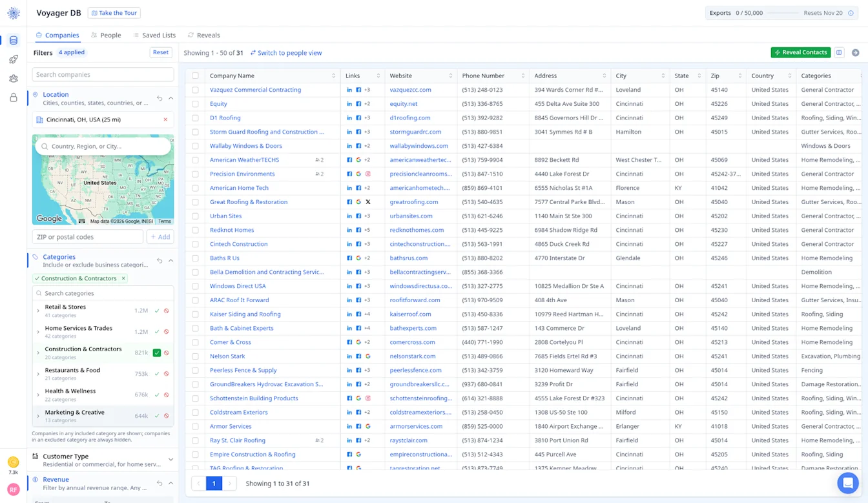Open the database icon in left sidebar

[x=14, y=41]
